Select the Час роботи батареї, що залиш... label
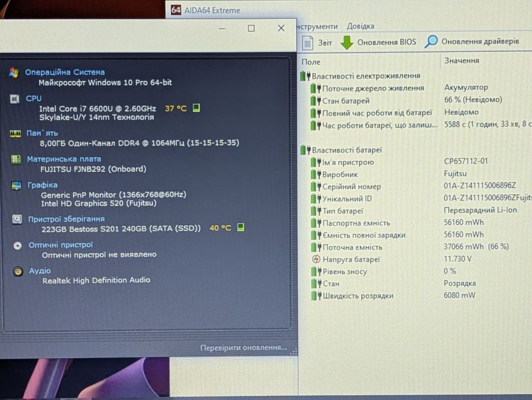This screenshot has width=532, height=400. (x=379, y=125)
